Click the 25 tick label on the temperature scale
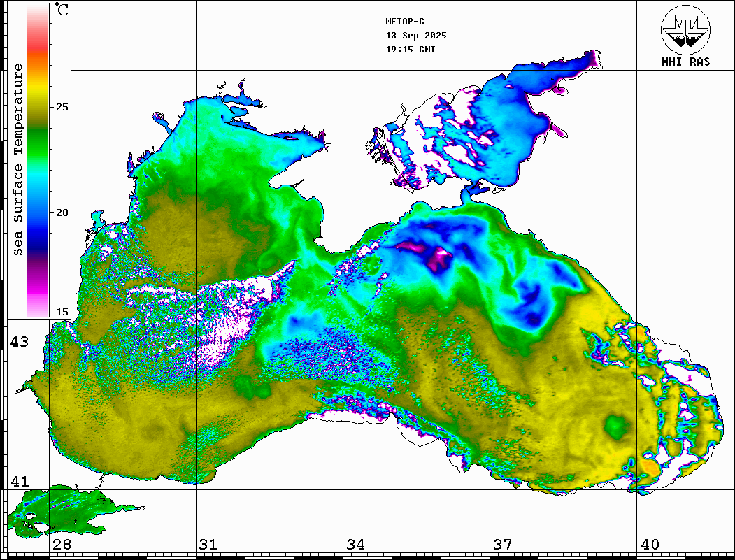Image resolution: width=735 pixels, height=560 pixels. 62,108
